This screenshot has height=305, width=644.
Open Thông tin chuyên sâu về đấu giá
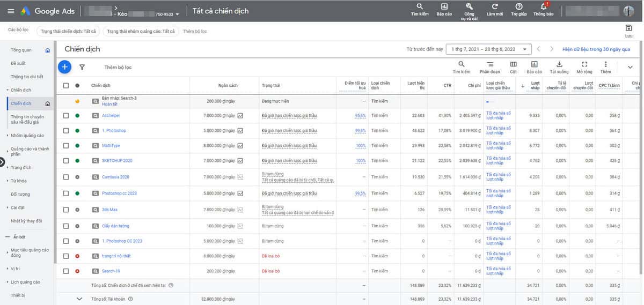(x=27, y=119)
